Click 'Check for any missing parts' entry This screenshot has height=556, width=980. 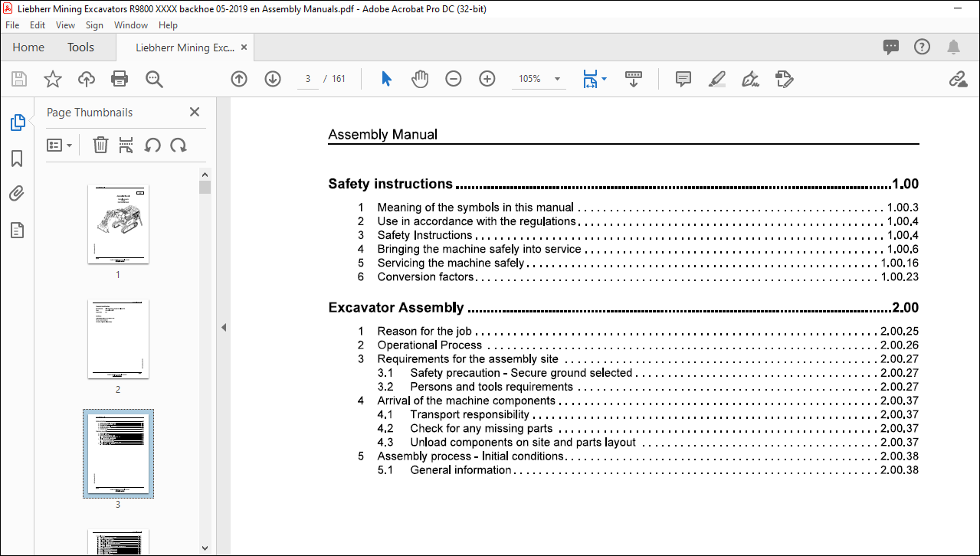pos(481,428)
